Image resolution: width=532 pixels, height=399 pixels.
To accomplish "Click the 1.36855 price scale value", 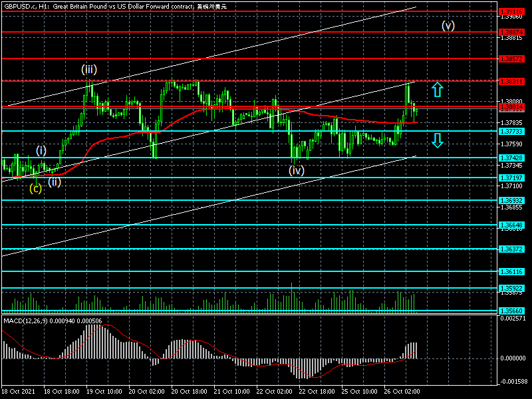I will pyautogui.click(x=512, y=207).
